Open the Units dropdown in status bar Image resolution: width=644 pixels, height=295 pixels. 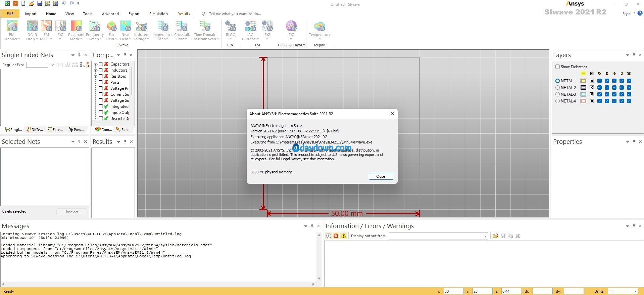point(635,291)
